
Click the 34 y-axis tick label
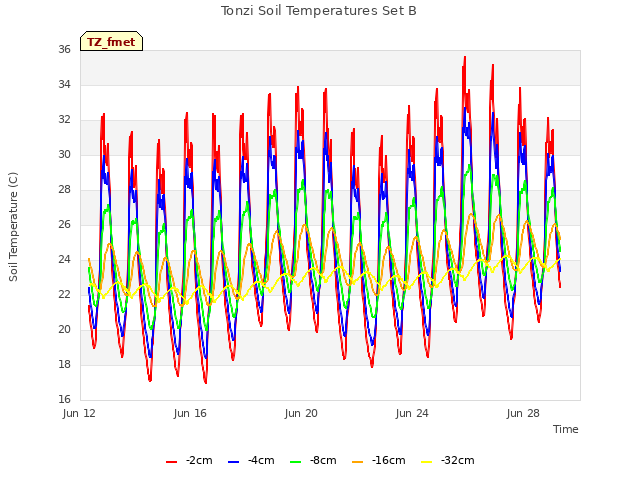(64, 84)
